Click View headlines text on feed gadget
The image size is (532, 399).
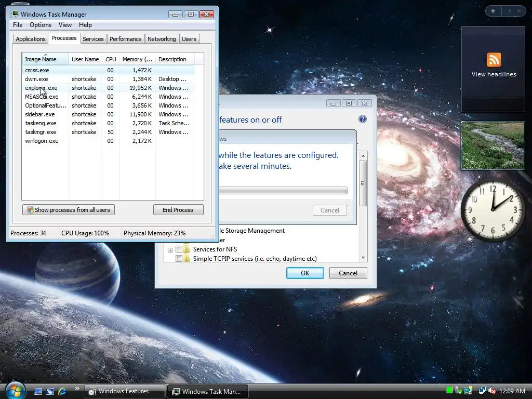(x=494, y=74)
